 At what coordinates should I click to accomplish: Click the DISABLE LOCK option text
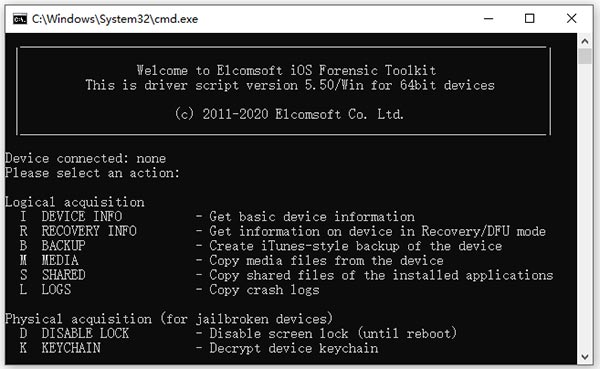pos(85,333)
